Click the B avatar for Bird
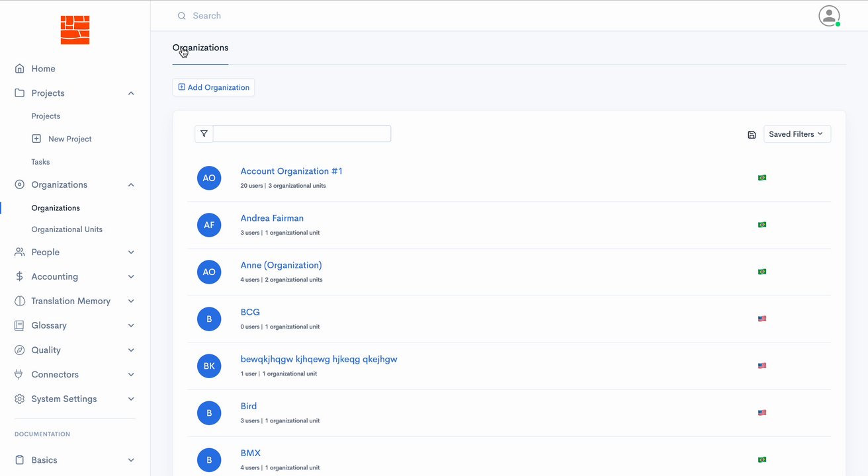Image resolution: width=868 pixels, height=476 pixels. [x=209, y=413]
